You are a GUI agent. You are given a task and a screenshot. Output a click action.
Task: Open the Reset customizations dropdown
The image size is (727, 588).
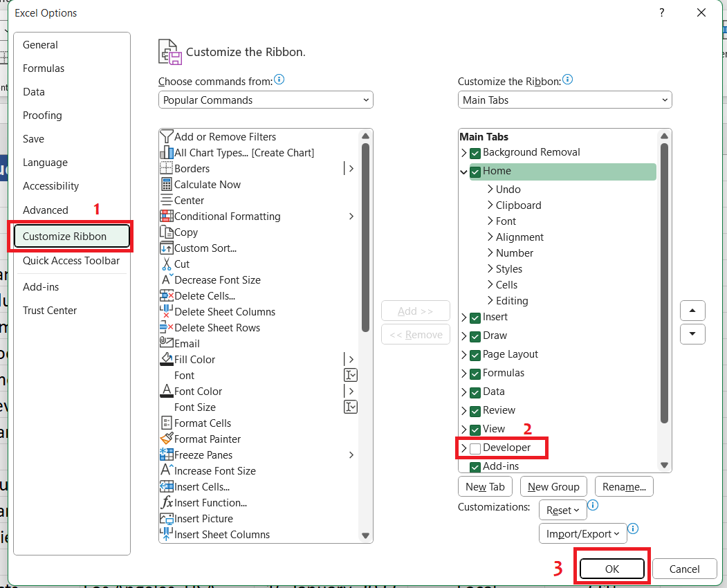563,510
